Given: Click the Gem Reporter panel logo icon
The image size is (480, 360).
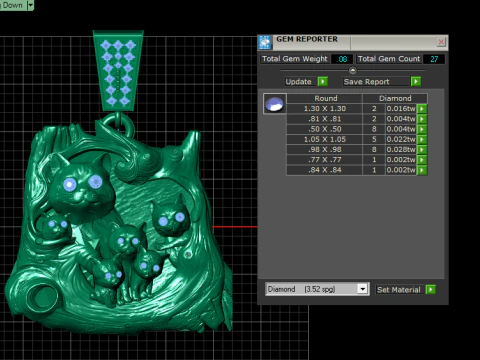Looking at the screenshot, I should [265, 43].
